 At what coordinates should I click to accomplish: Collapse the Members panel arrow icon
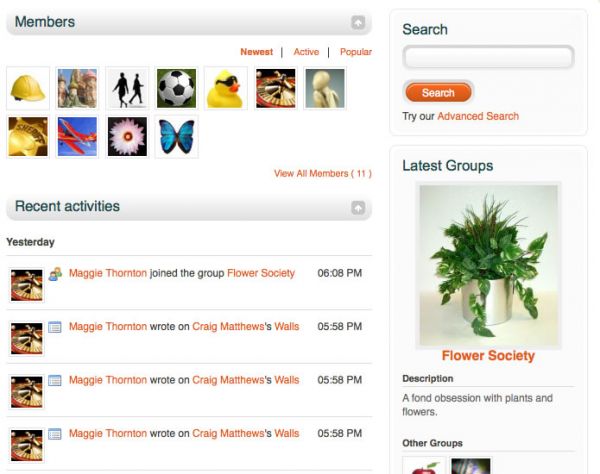[x=358, y=23]
